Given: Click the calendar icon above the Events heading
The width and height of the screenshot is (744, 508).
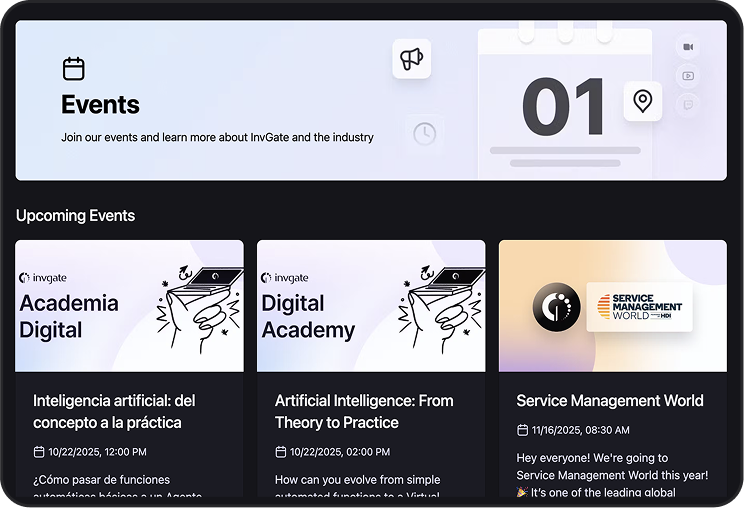Looking at the screenshot, I should (x=73, y=69).
